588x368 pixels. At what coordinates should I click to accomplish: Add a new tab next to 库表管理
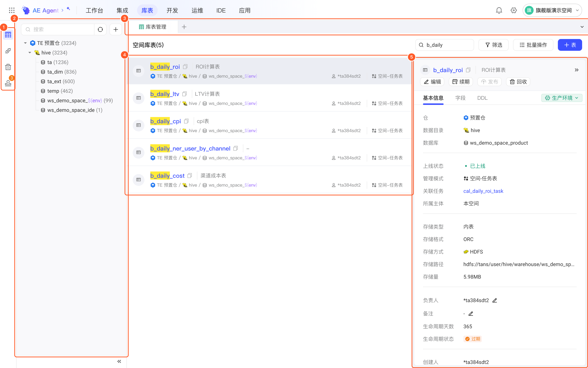184,27
